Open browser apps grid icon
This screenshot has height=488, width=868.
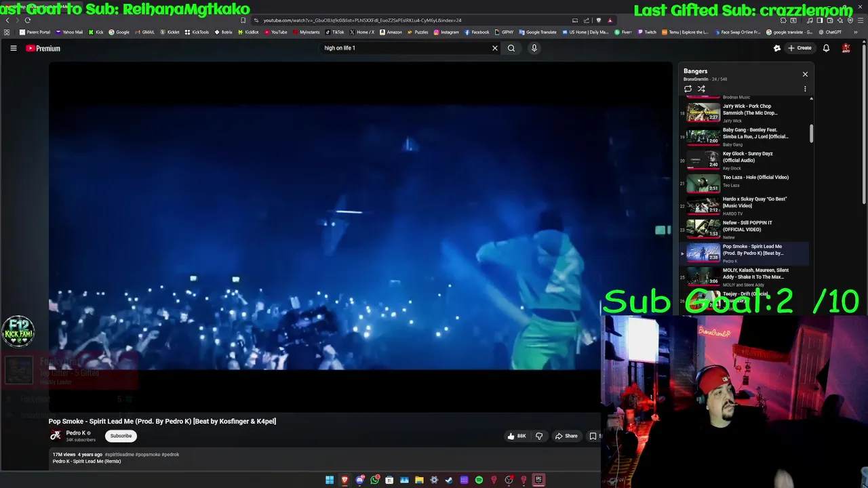tap(7, 32)
